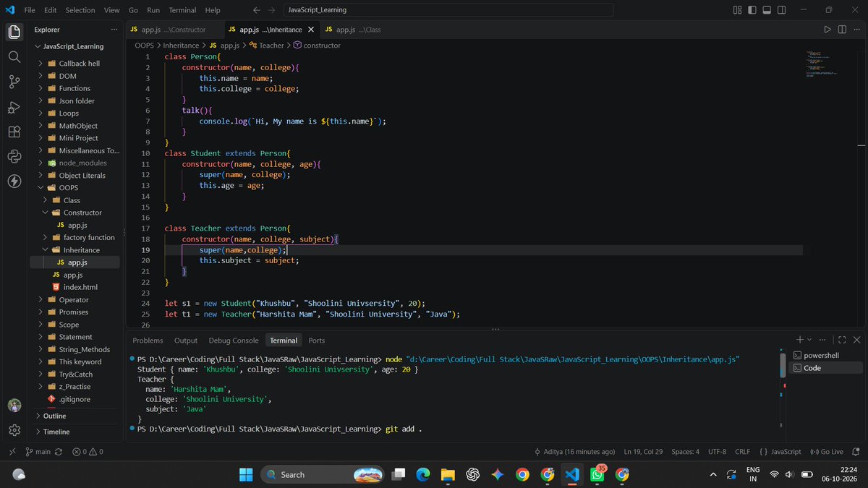Switch to the Debug Console tab
The width and height of the screenshot is (868, 488).
pyautogui.click(x=234, y=341)
